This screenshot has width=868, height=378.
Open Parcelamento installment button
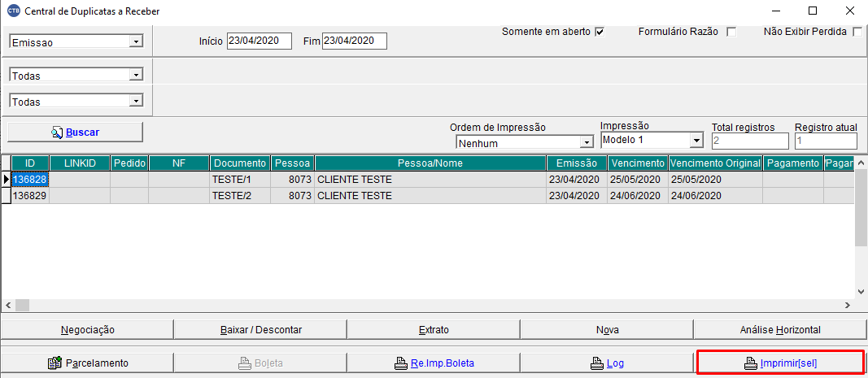[87, 363]
